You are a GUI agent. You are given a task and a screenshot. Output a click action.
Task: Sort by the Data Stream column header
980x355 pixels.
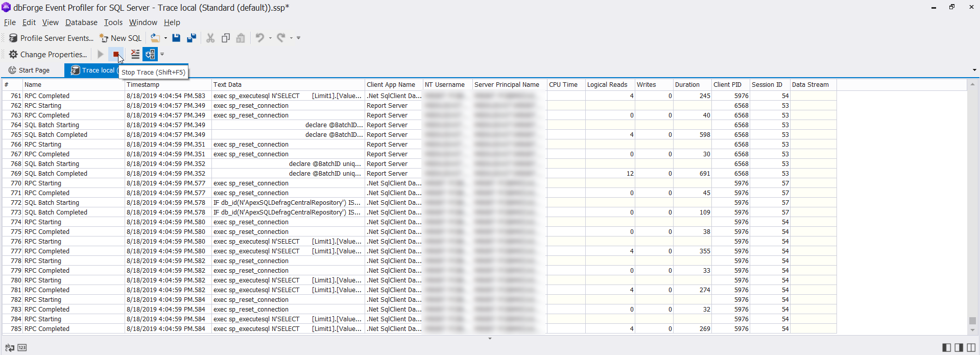coord(813,85)
